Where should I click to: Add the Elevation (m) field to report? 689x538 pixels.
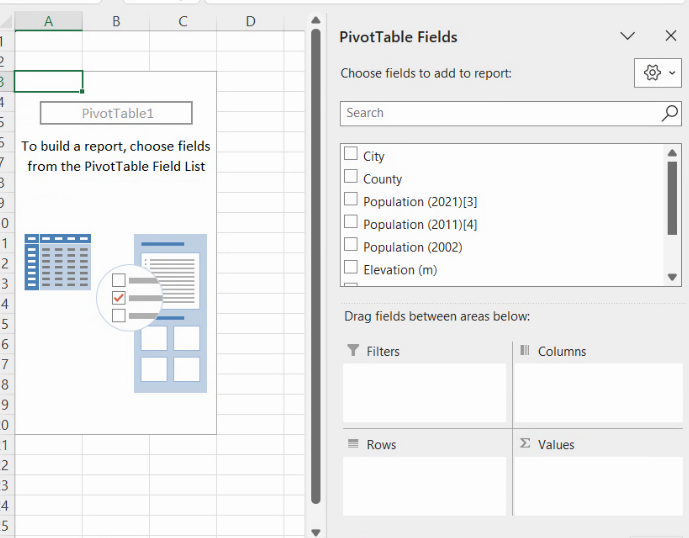click(351, 268)
